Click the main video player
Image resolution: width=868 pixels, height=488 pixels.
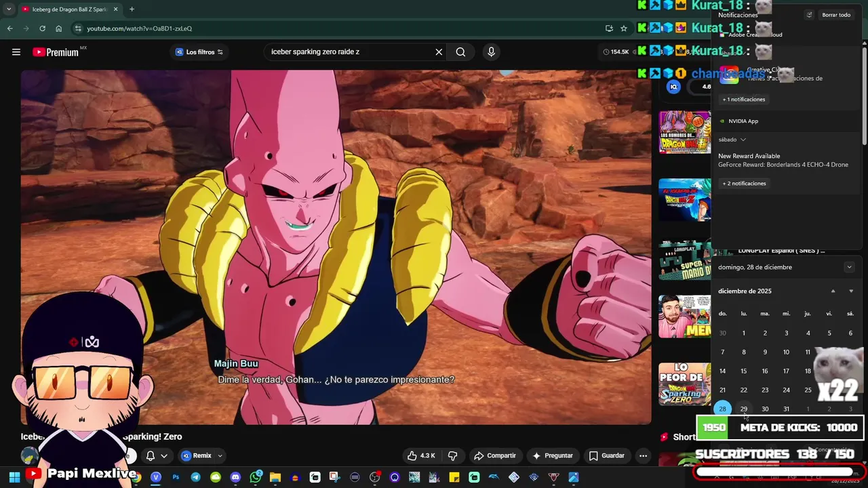pos(336,247)
